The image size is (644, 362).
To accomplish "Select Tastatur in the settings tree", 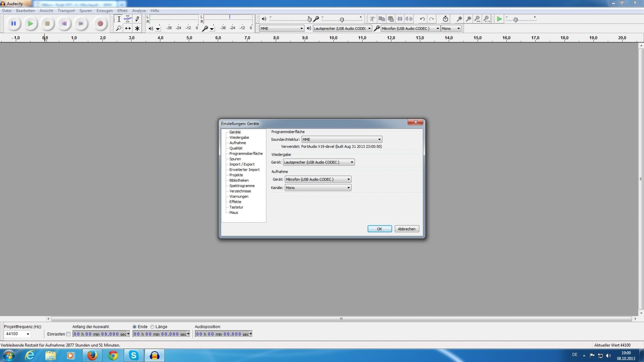I will (236, 207).
